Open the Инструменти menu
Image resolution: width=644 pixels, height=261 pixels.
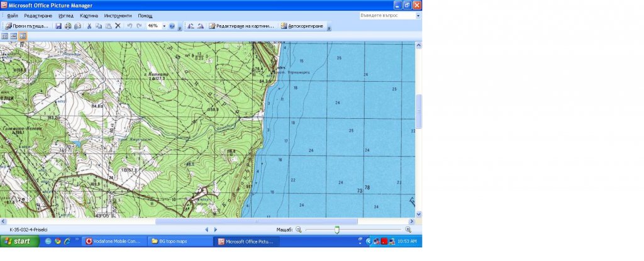coord(119,15)
